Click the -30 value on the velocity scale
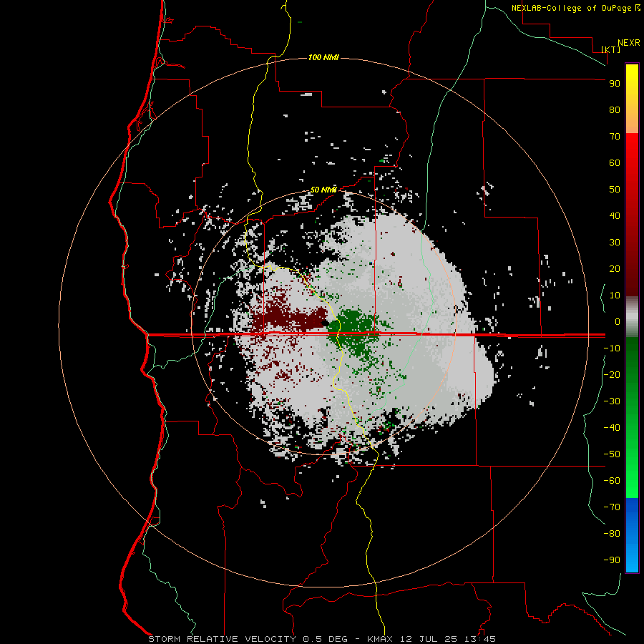Viewport: 644px width, 644px height. coord(612,401)
